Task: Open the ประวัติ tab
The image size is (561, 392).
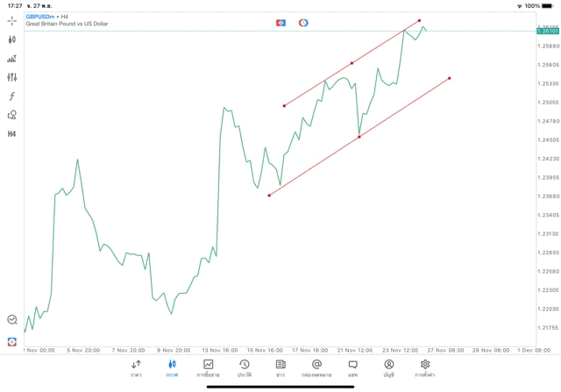Action: 244,367
